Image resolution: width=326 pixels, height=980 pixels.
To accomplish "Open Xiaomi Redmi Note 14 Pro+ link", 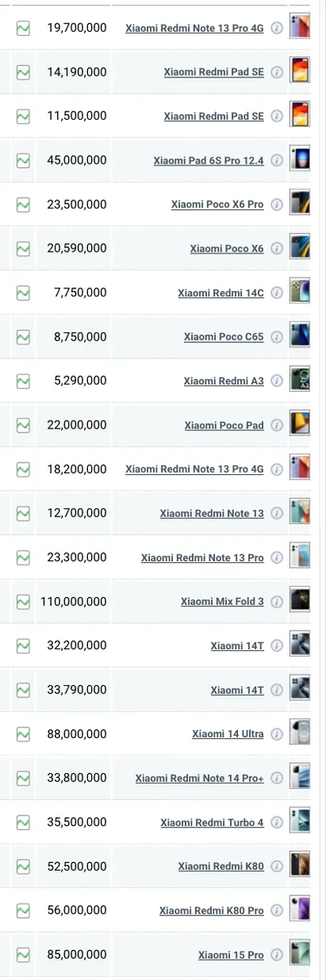I will (200, 778).
